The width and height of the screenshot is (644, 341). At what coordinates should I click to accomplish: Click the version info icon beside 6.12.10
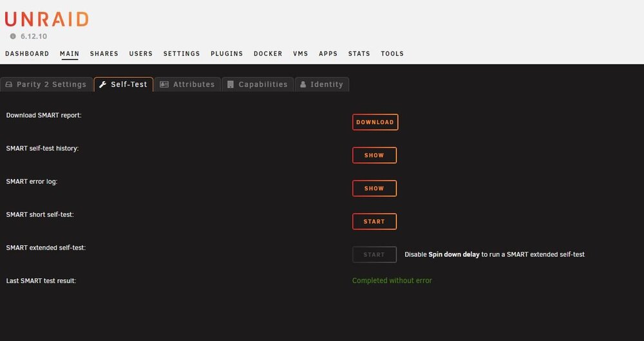pos(13,36)
